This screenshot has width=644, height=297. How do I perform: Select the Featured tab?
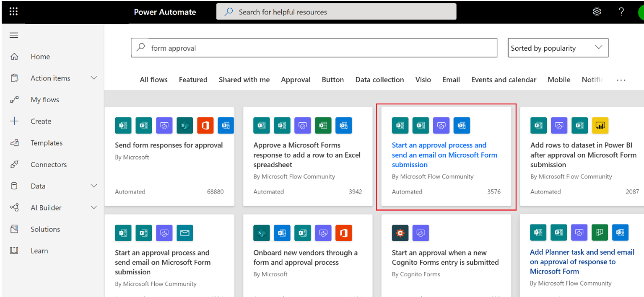[x=193, y=80]
